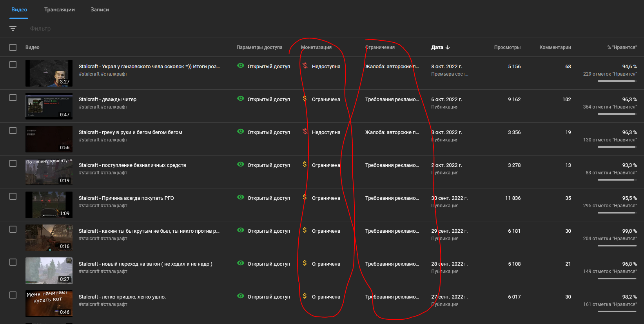The width and height of the screenshot is (644, 324).
Task: Open 'Открытый доступ' for 'каким ты бы крутым'
Action: pos(269,231)
